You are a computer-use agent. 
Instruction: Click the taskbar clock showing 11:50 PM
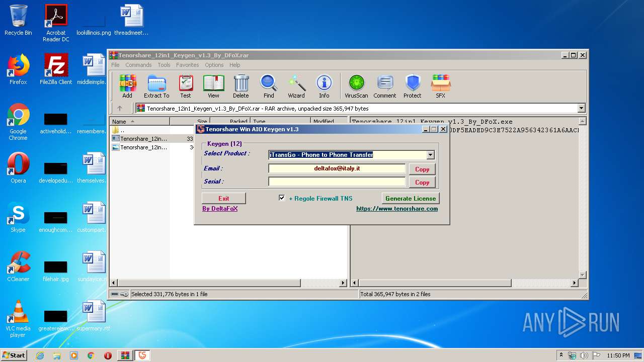618,355
